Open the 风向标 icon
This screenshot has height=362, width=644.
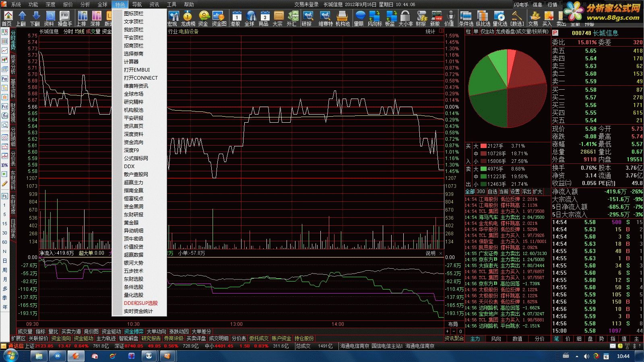click(375, 19)
